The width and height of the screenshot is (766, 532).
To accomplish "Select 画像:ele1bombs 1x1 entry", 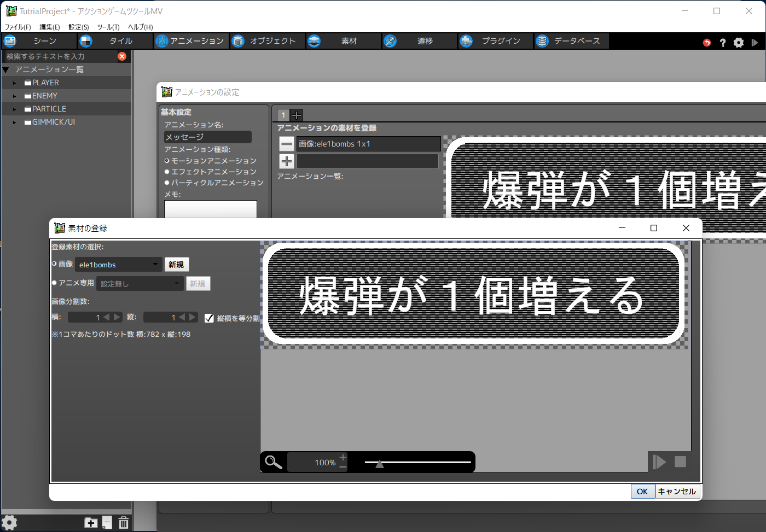I will (368, 144).
